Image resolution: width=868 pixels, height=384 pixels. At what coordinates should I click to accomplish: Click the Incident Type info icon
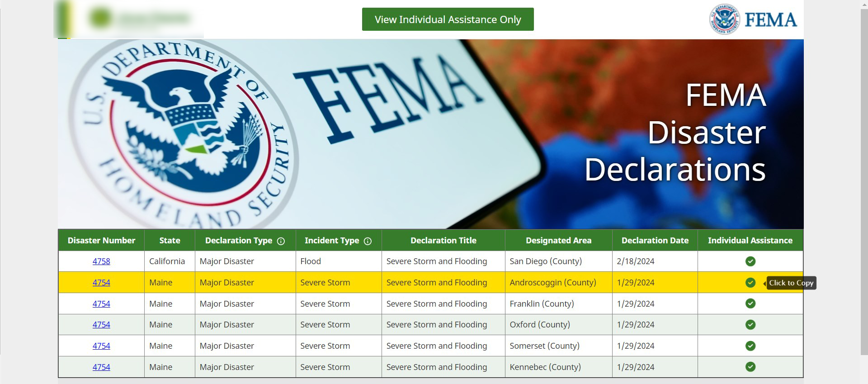coord(368,241)
